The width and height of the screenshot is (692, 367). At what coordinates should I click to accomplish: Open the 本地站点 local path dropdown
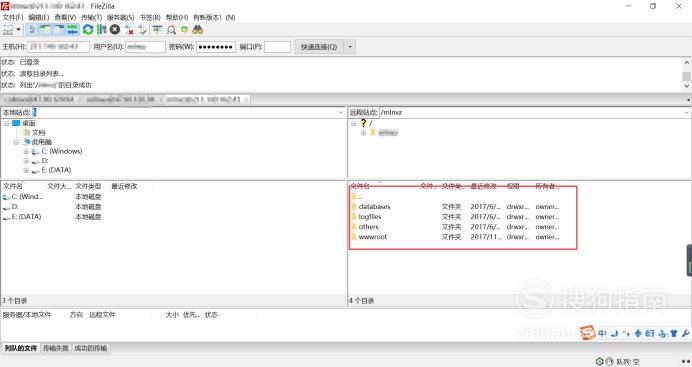tap(340, 112)
